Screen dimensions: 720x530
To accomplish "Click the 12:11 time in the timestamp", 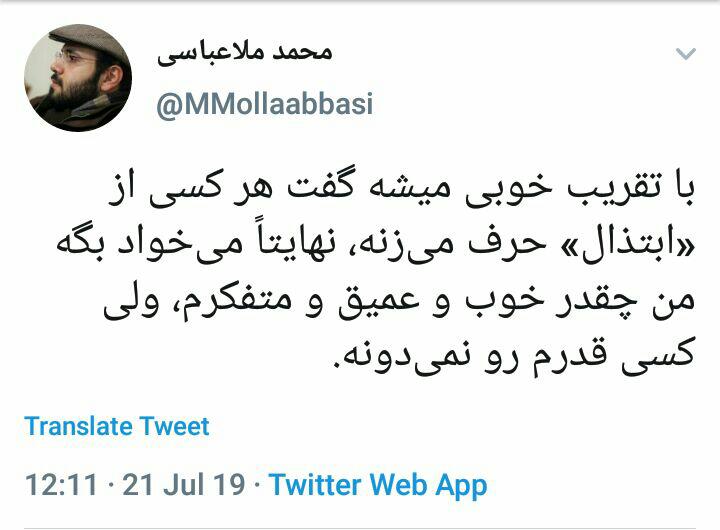I will click(62, 485).
